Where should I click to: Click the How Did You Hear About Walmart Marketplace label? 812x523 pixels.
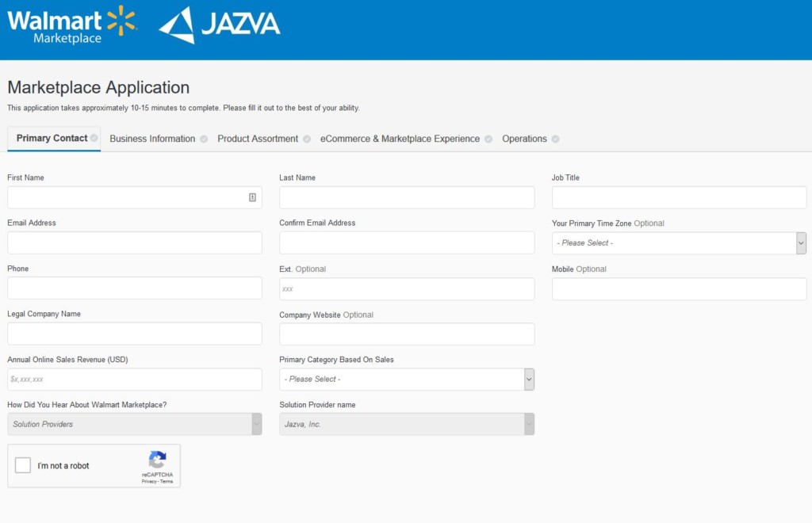pyautogui.click(x=87, y=405)
